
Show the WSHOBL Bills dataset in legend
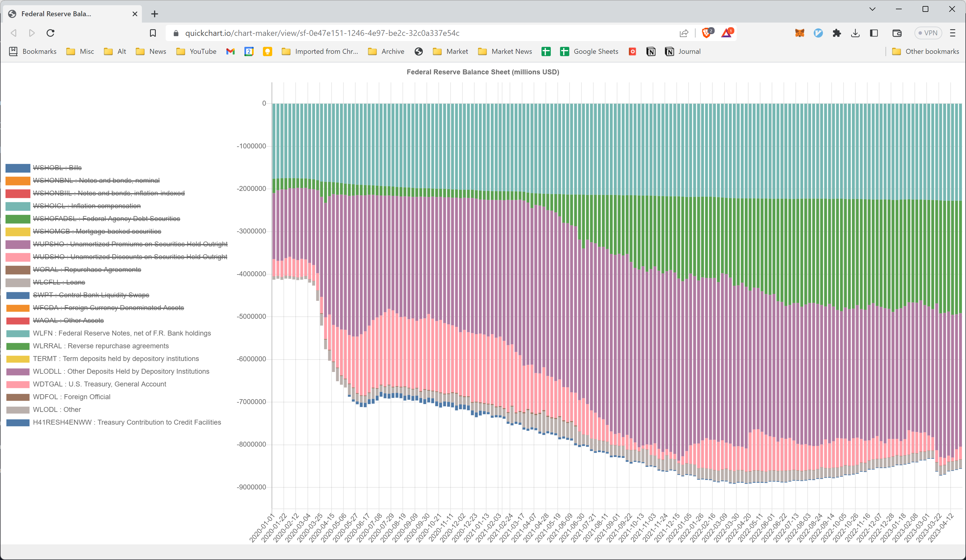[x=57, y=168]
